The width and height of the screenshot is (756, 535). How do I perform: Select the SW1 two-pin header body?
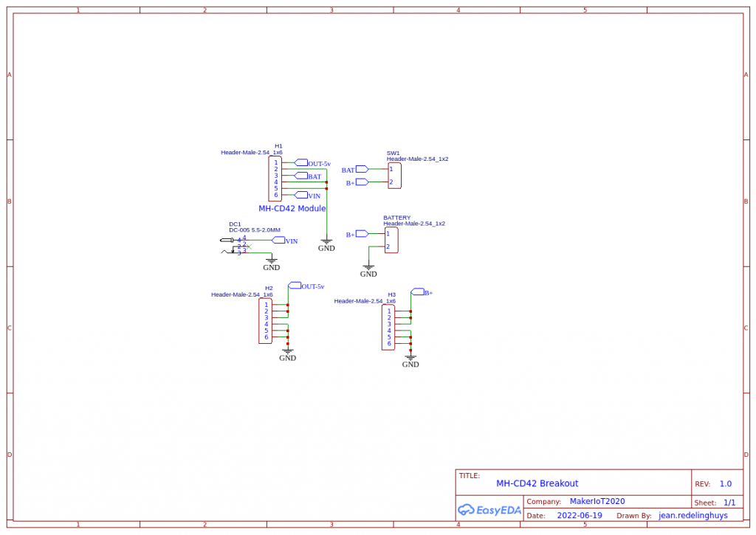click(x=394, y=176)
